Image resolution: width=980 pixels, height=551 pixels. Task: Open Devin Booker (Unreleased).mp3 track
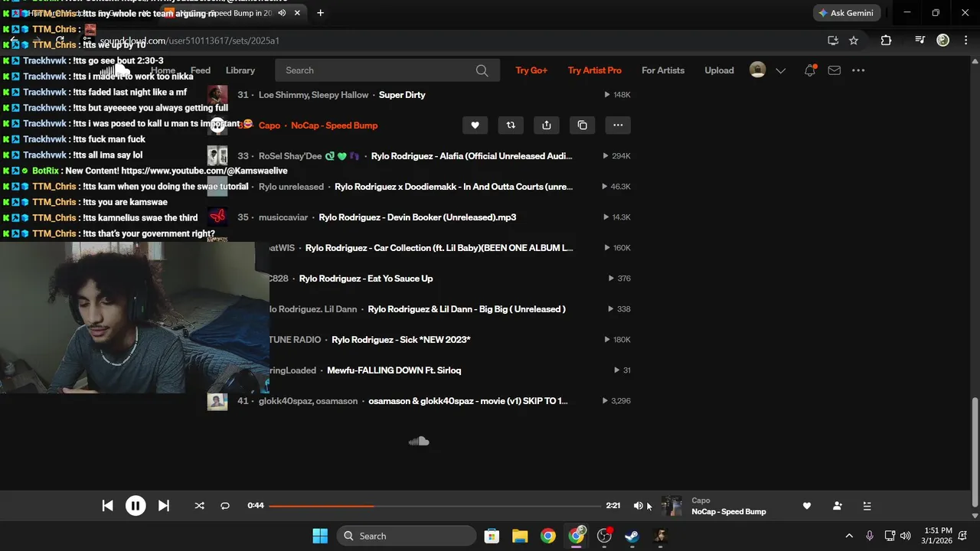pos(417,217)
